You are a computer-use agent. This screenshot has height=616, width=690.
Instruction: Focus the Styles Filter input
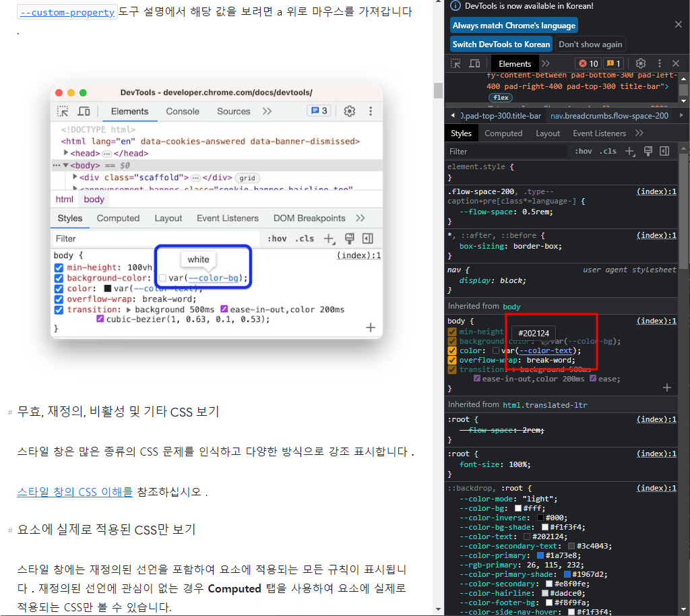(x=507, y=152)
